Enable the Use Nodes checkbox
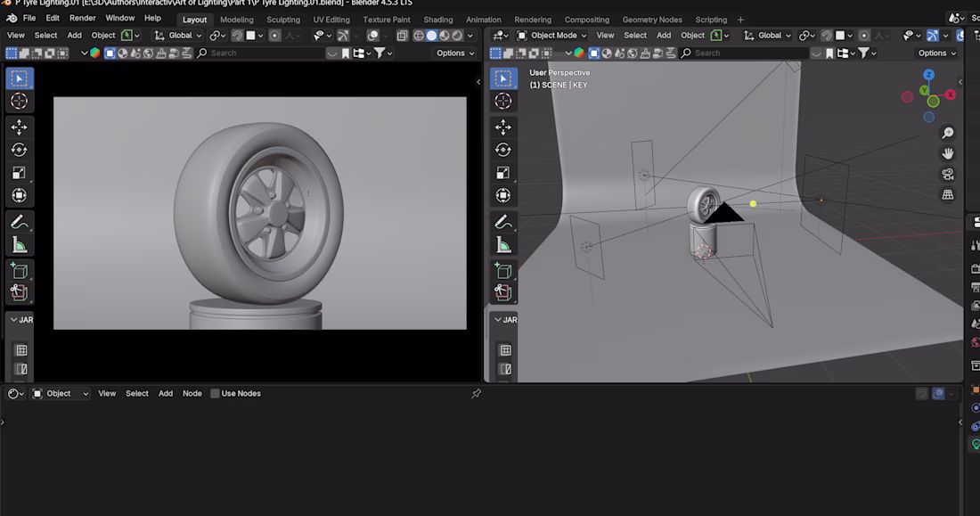 [x=216, y=393]
